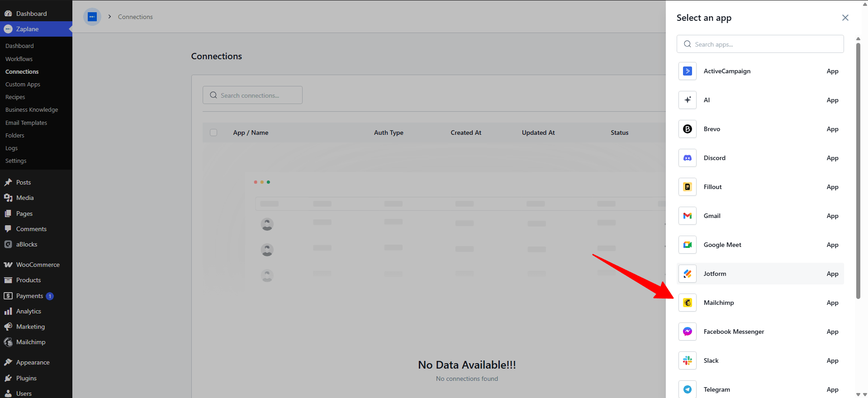Click the ActiveCampaign app icon
Image resolution: width=868 pixels, height=398 pixels.
tap(687, 71)
